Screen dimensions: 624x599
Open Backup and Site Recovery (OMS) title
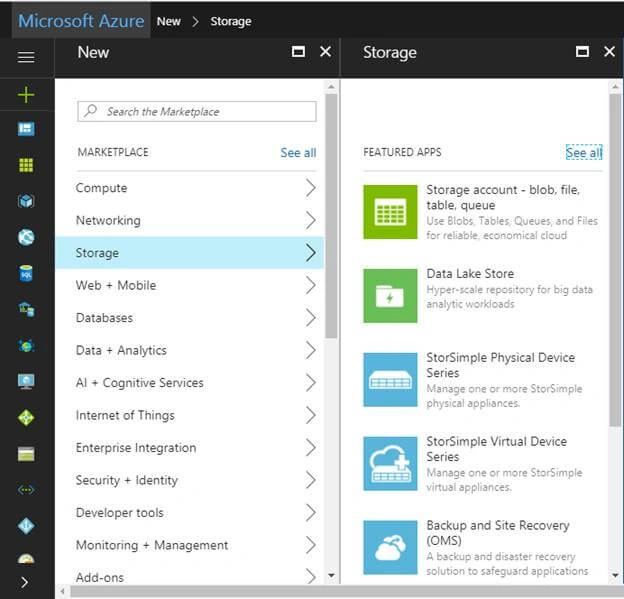click(x=498, y=533)
